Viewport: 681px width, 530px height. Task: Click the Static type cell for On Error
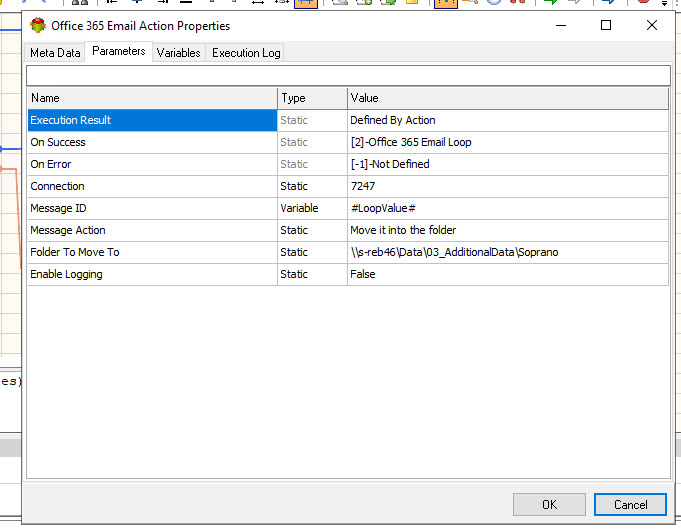(312, 164)
